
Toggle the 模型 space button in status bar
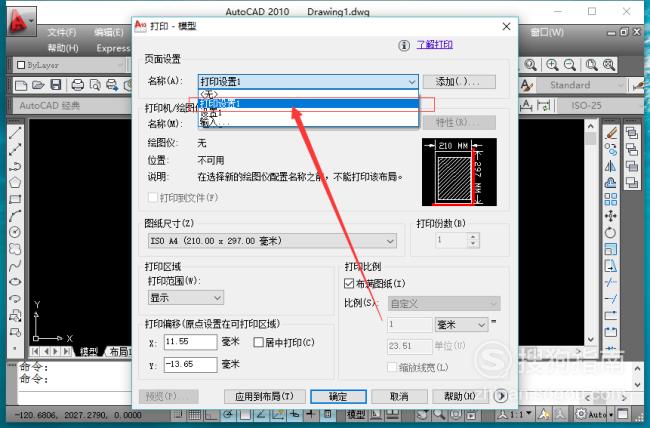356,414
